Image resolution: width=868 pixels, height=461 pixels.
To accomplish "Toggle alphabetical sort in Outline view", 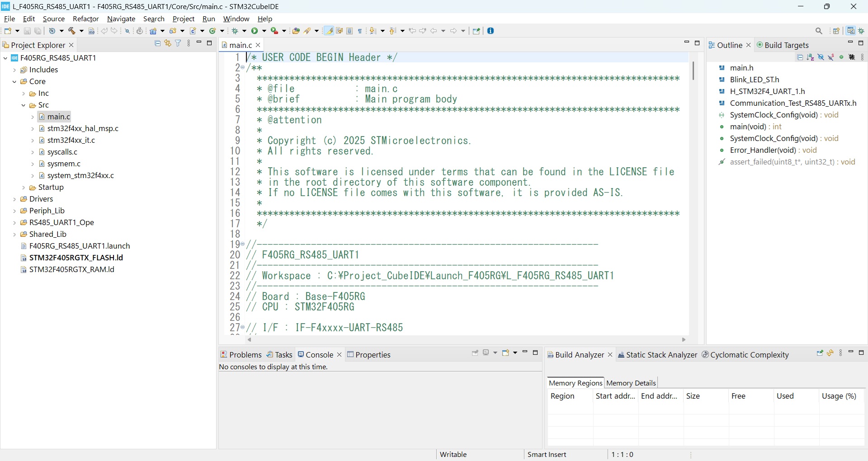I will pos(811,57).
